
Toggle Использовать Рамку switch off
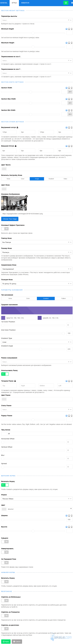point(5,374)
